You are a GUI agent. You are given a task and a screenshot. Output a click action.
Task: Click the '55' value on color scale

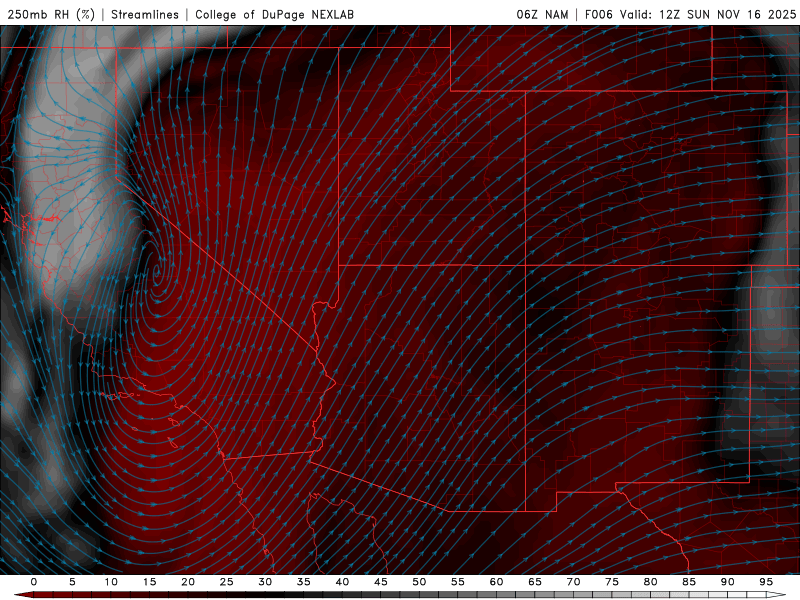458,582
